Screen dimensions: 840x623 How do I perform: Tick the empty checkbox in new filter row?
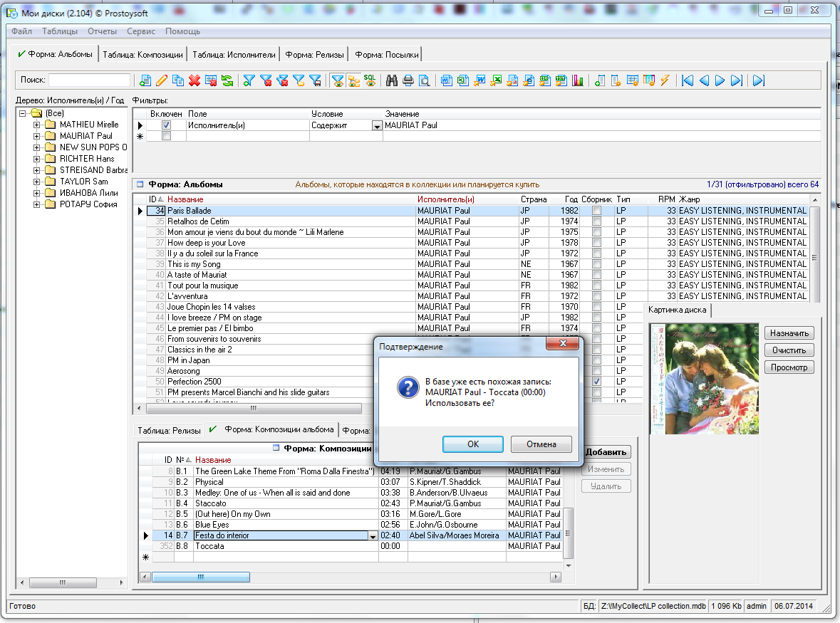(x=166, y=136)
